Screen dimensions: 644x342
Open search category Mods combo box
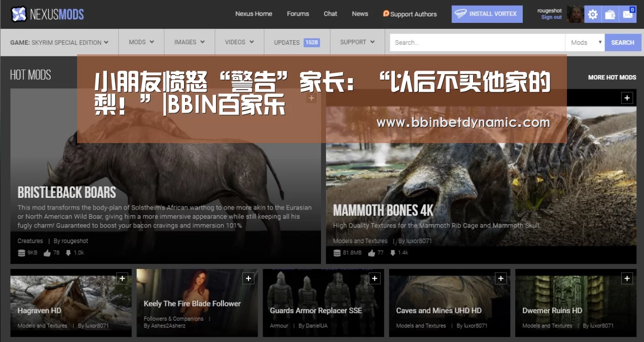[585, 43]
